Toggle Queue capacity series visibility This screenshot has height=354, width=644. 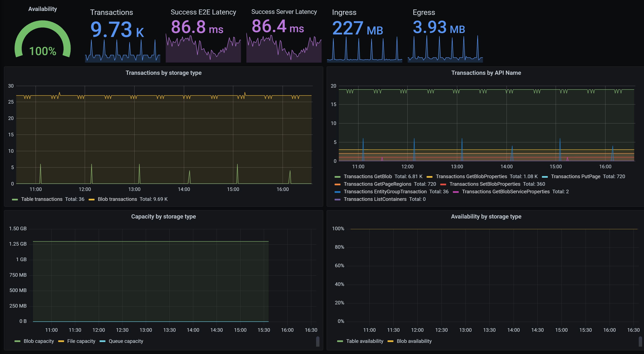tap(126, 341)
